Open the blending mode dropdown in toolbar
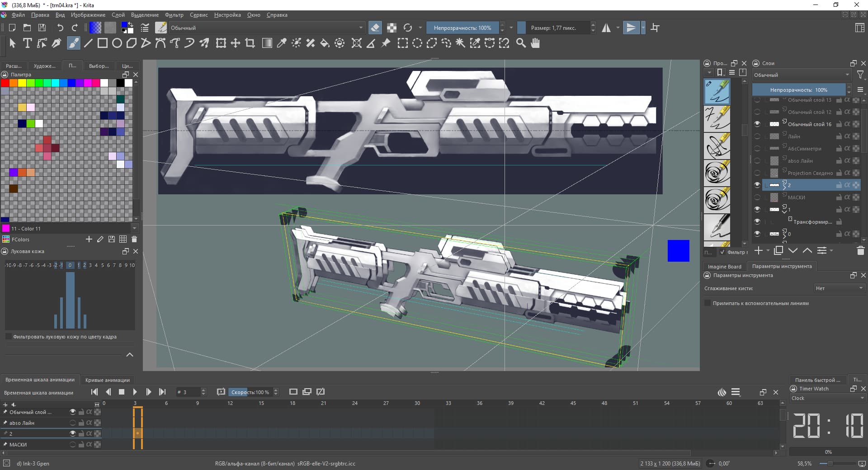868x470 pixels. coord(266,28)
